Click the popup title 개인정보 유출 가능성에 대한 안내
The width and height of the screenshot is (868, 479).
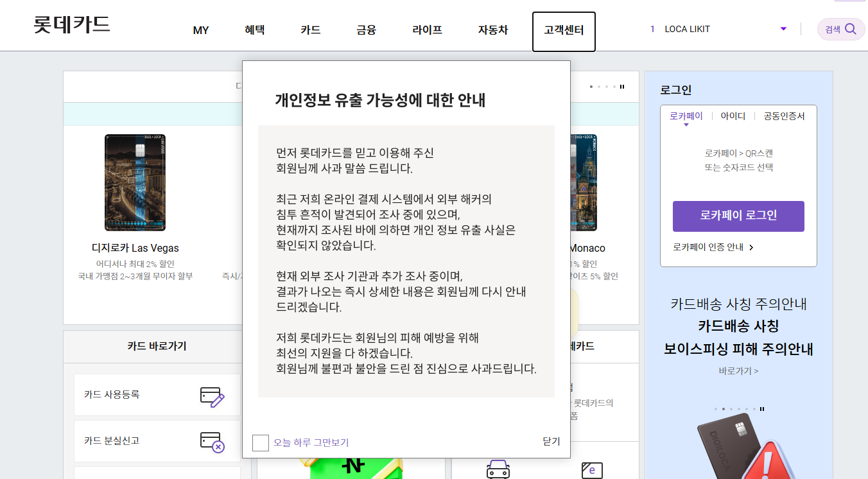pos(380,100)
